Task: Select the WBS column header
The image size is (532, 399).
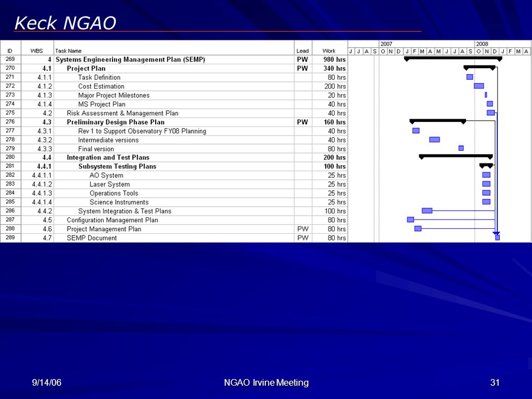Action: point(37,51)
